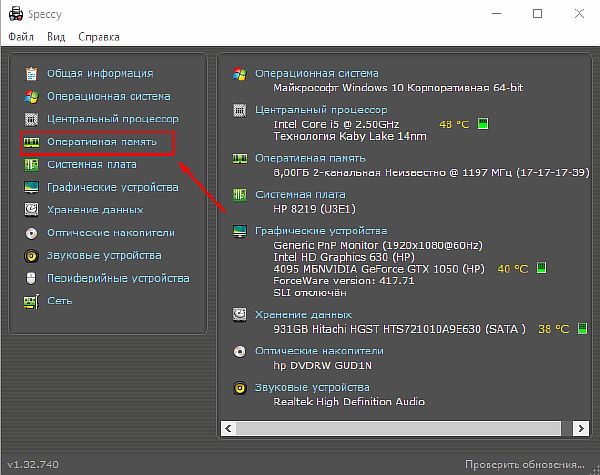
Task: Click the text hp DVDRW GUD1N
Action: (323, 365)
